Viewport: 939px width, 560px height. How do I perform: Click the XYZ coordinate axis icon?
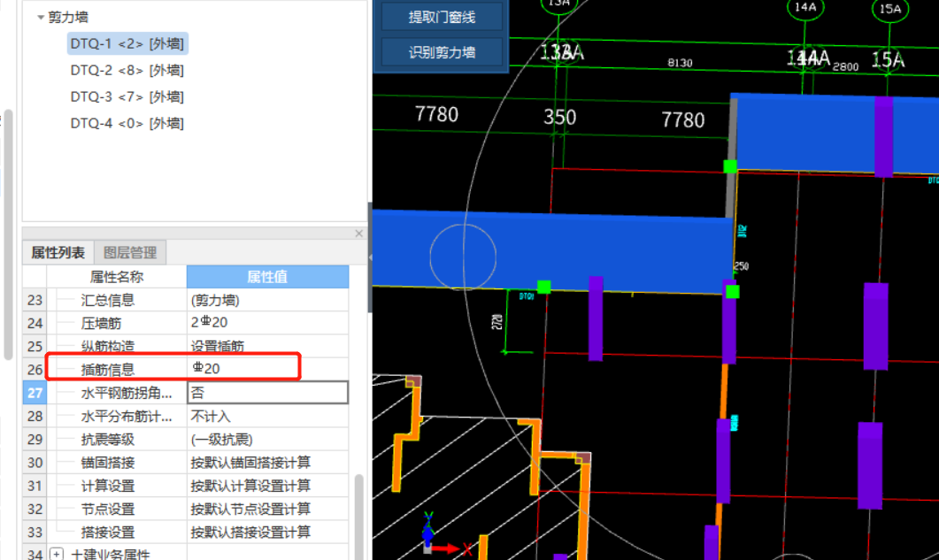[x=446, y=535]
